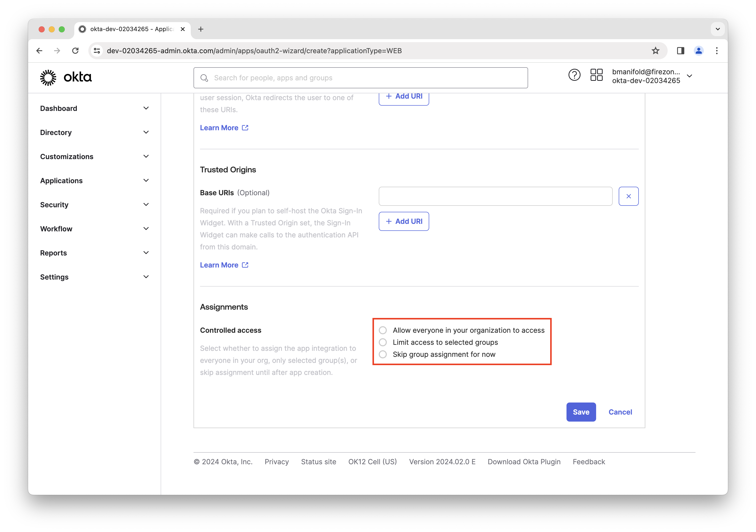Screen dimensions: 756x532
Task: Bookmark this page with the star icon
Action: (x=655, y=51)
